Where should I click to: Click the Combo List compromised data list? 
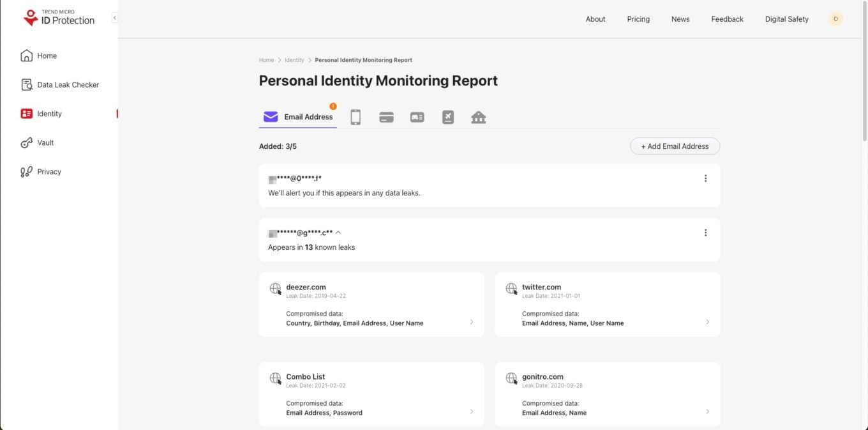[x=324, y=413]
